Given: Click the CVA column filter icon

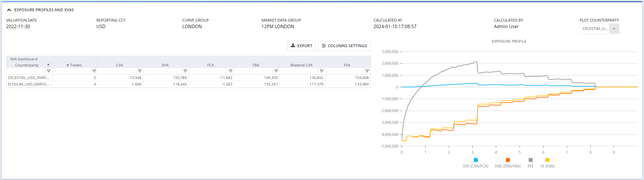Looking at the screenshot, I should coord(139,71).
